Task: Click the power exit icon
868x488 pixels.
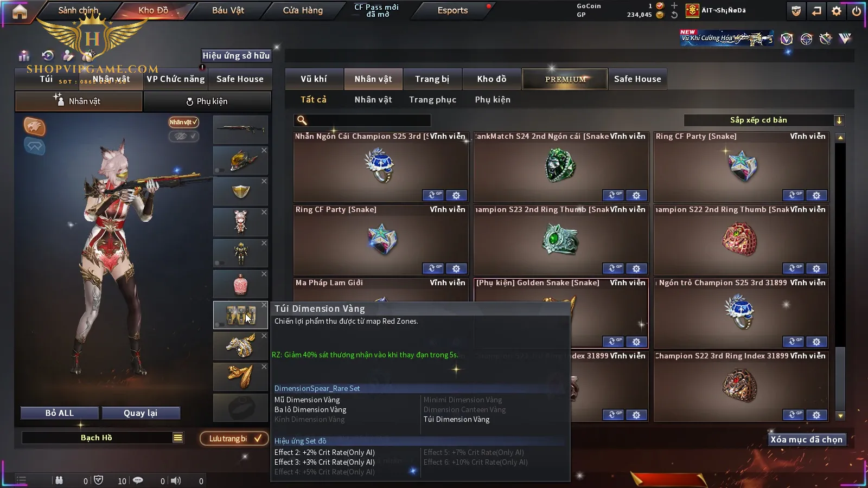Action: [856, 11]
